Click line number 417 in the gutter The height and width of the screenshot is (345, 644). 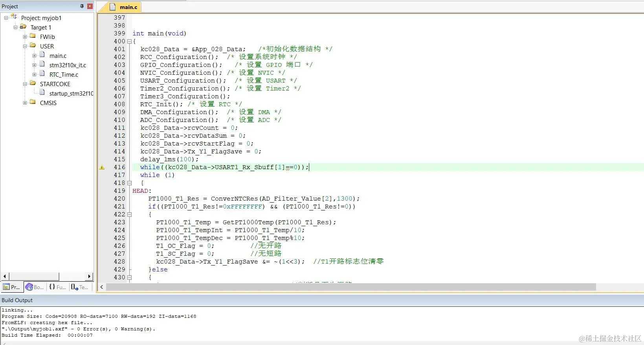point(119,175)
